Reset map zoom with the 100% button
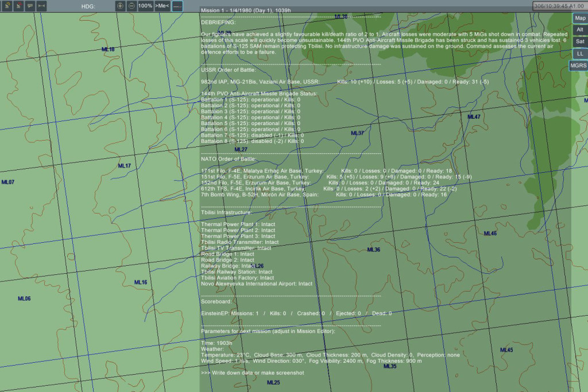 point(145,6)
